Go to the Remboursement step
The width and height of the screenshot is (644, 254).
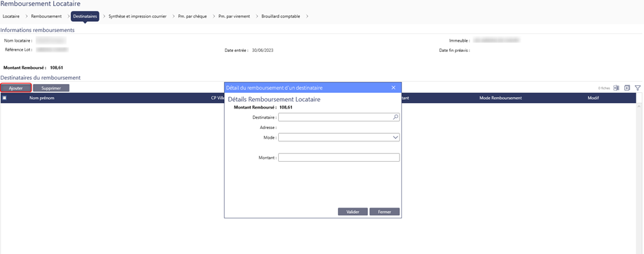46,16
